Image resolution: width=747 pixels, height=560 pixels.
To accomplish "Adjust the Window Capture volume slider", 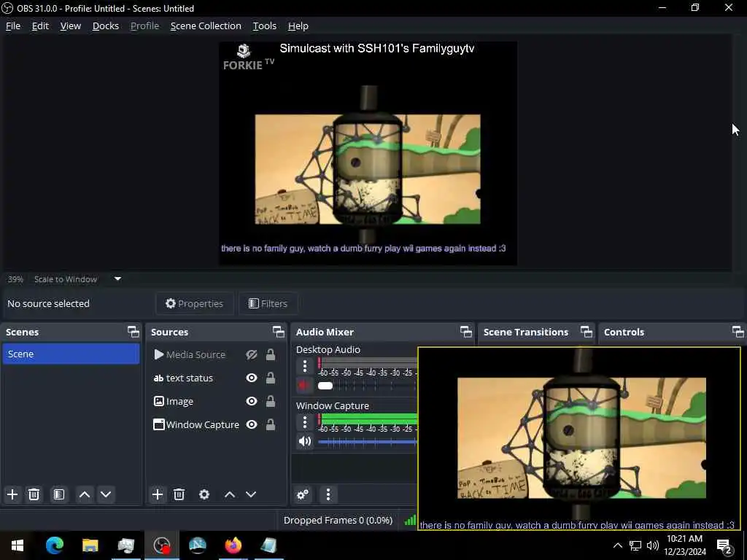I will (x=368, y=441).
